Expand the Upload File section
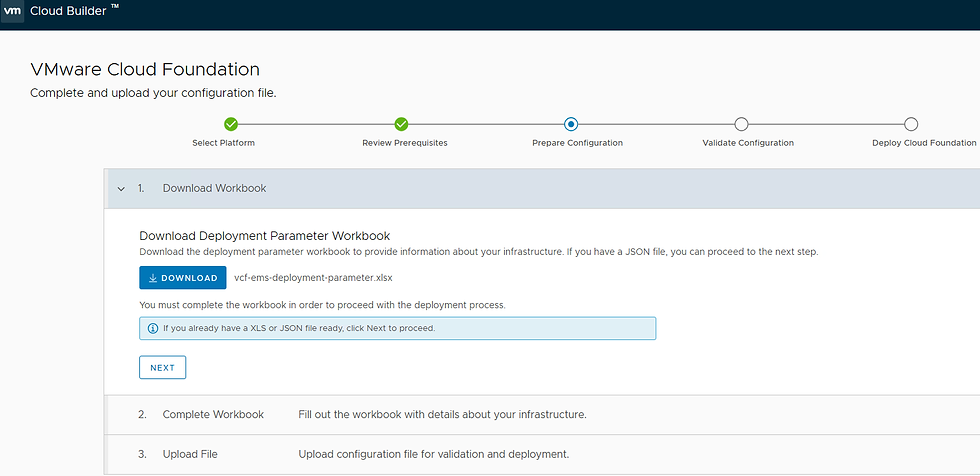980x476 pixels. [x=190, y=454]
